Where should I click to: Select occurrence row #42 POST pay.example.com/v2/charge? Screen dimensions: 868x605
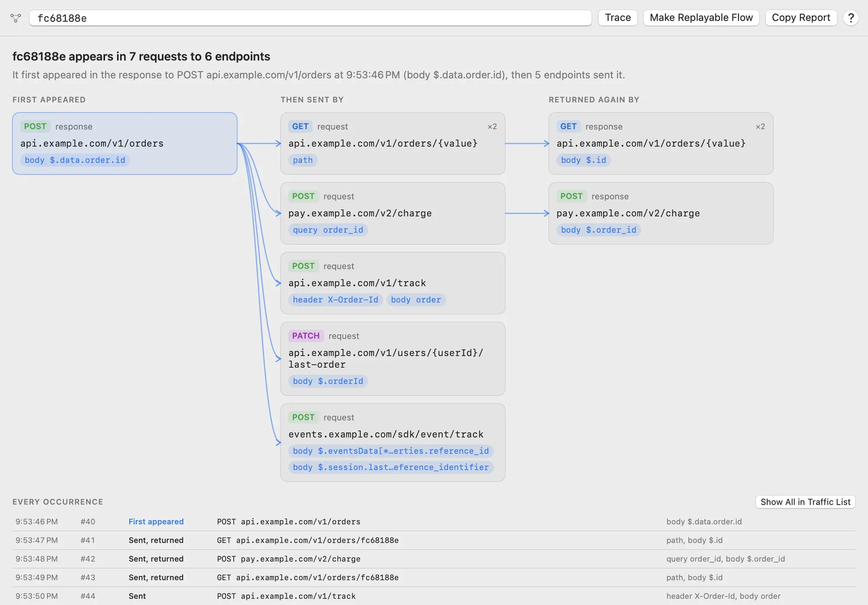click(x=434, y=559)
